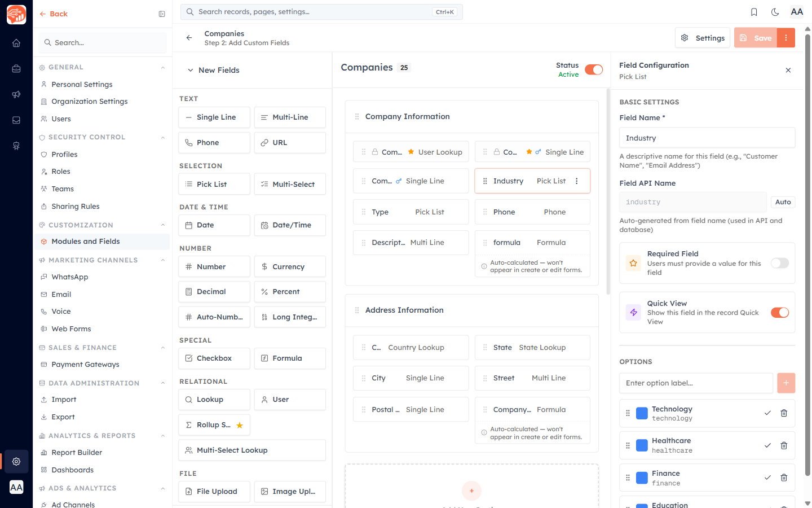Click the app logo in top-left
Screen dimensions: 812x508
(16, 15)
